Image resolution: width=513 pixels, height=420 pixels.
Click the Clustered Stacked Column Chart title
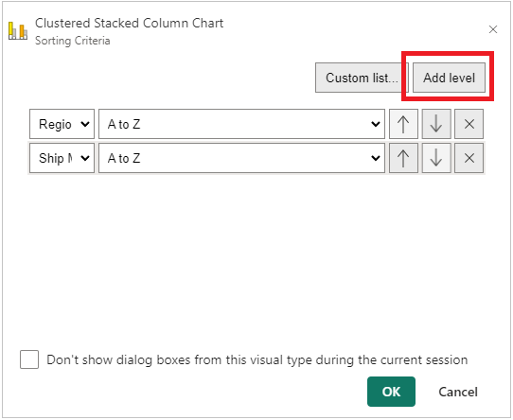[x=130, y=24]
